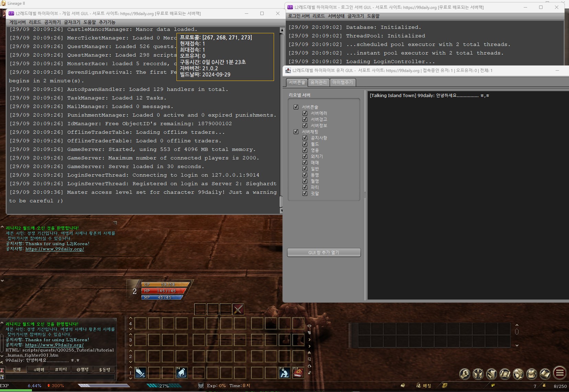Click the rotate icon beside the shortcut bar

[x=309, y=366]
